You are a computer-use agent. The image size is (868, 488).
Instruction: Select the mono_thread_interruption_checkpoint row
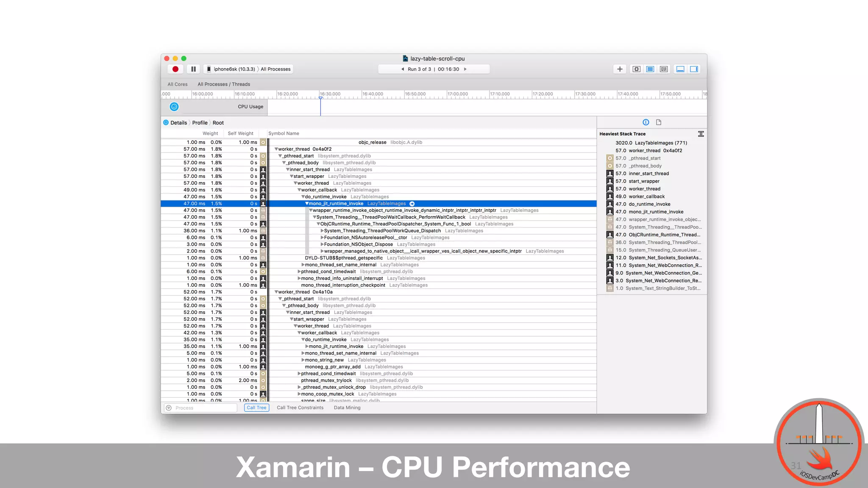coord(378,285)
